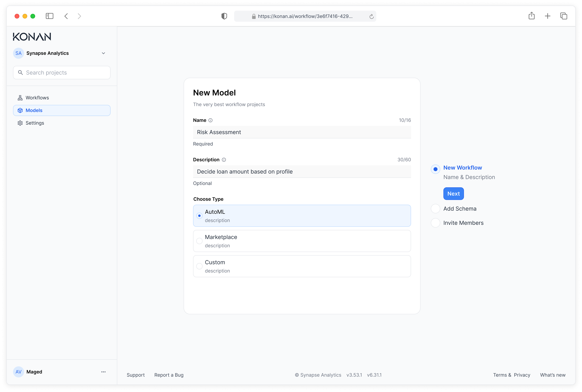Click the New Model heading
The width and height of the screenshot is (582, 392).
pyautogui.click(x=214, y=93)
